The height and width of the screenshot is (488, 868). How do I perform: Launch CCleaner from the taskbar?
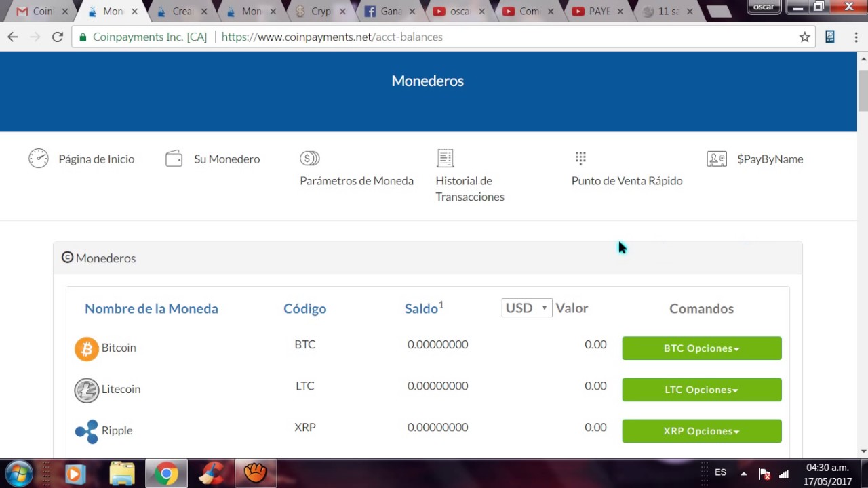coord(211,473)
